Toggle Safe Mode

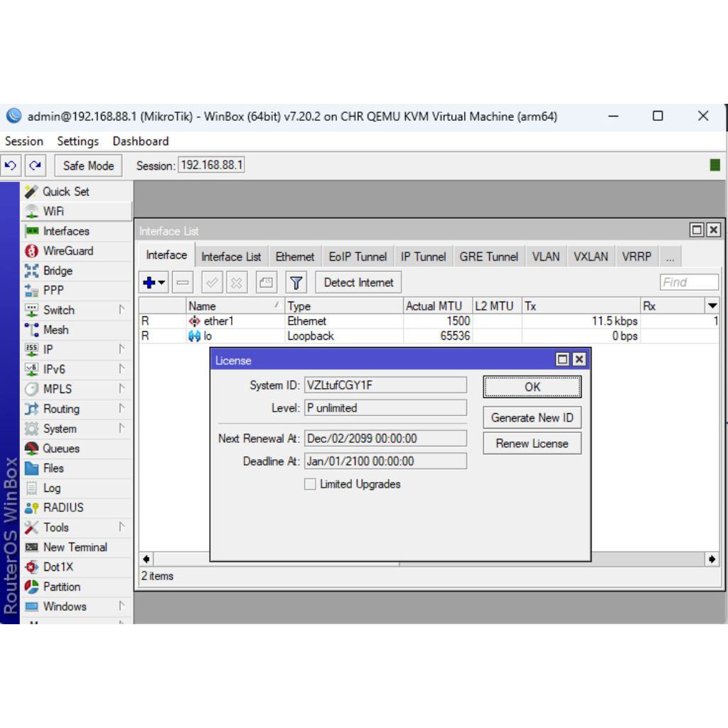pos(87,165)
